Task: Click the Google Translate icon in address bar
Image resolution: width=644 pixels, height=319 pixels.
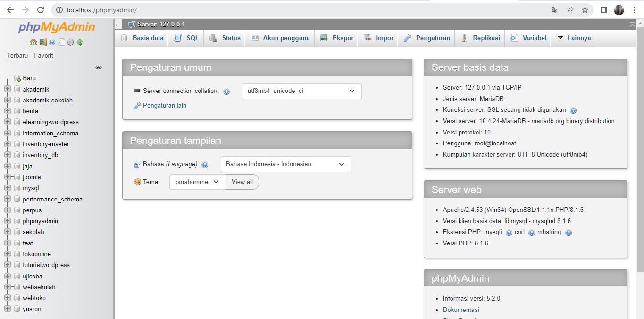Action: pyautogui.click(x=555, y=10)
